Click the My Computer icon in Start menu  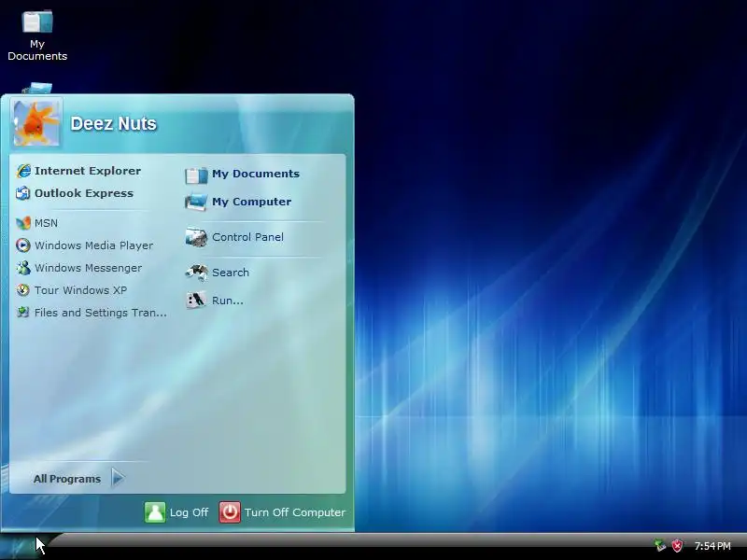tap(196, 202)
